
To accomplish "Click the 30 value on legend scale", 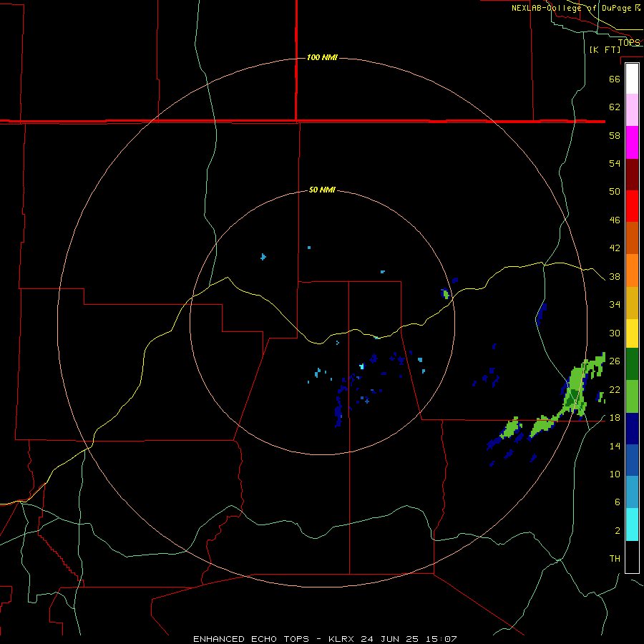I will pyautogui.click(x=615, y=333).
